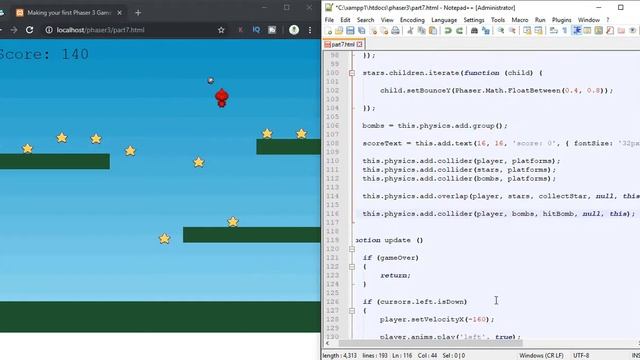640x360 pixels.
Task: Click the Zoom Out magnifier icon
Action: 512,31
